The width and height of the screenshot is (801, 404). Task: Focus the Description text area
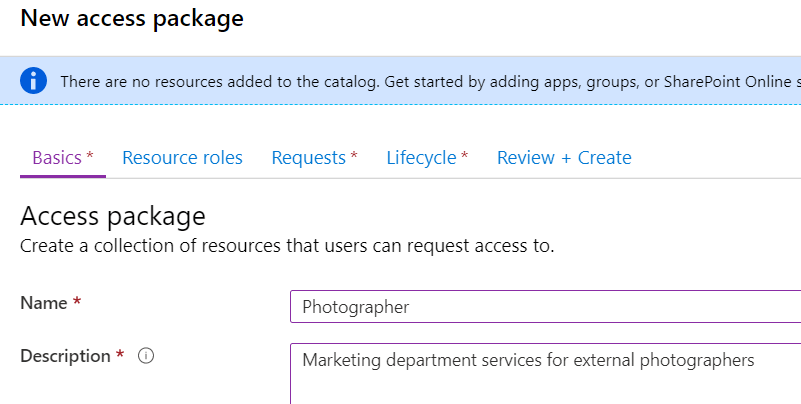click(x=545, y=372)
